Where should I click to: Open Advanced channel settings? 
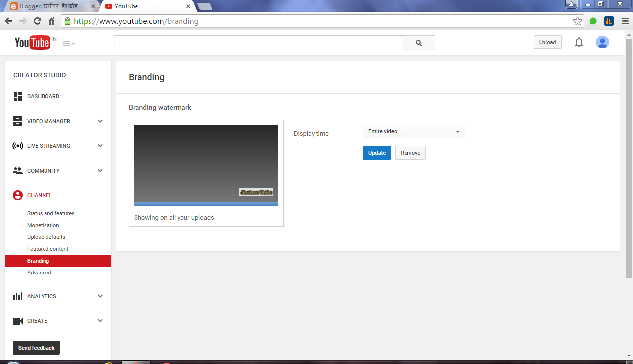(39, 273)
